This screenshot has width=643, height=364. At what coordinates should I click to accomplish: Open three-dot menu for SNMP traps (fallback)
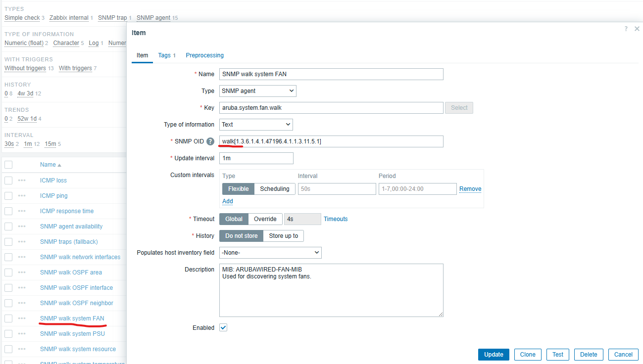[x=22, y=242]
